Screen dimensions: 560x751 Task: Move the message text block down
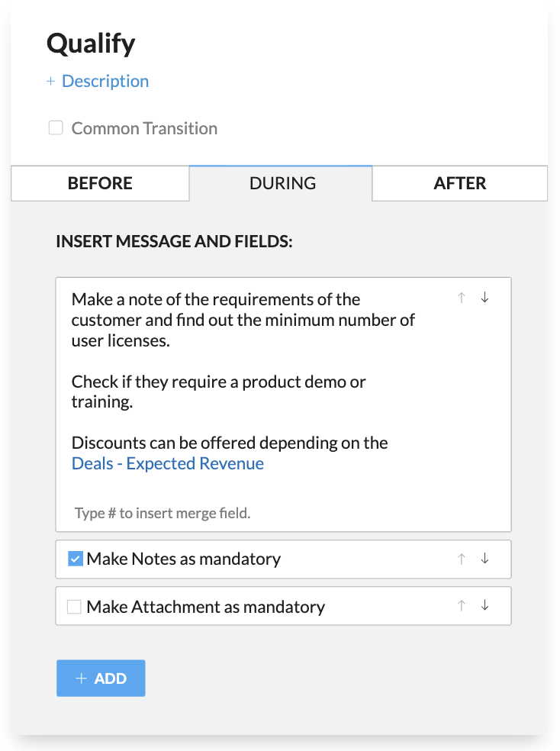coord(484,298)
